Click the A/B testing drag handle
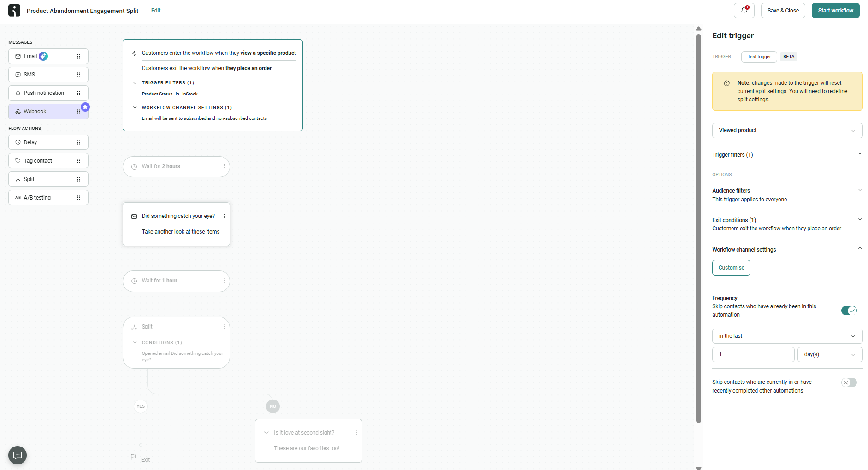The image size is (868, 470). click(x=78, y=198)
